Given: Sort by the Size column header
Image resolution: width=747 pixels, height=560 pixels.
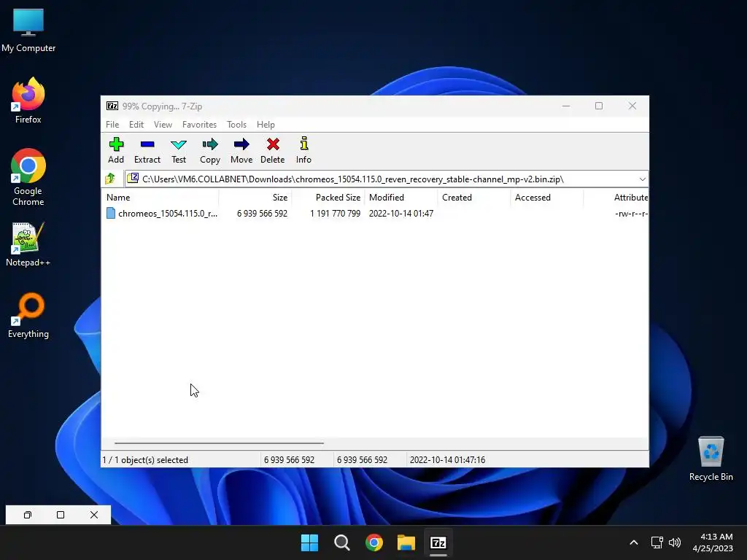Looking at the screenshot, I should (x=255, y=197).
